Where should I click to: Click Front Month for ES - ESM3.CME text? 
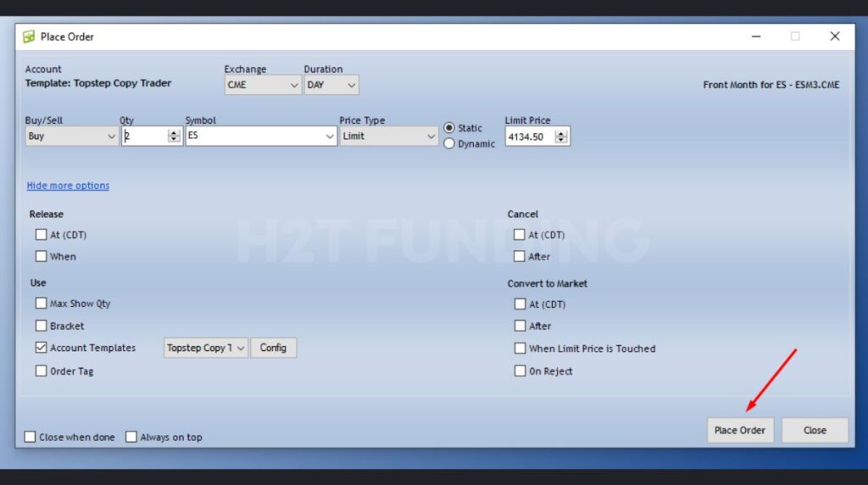(x=771, y=85)
